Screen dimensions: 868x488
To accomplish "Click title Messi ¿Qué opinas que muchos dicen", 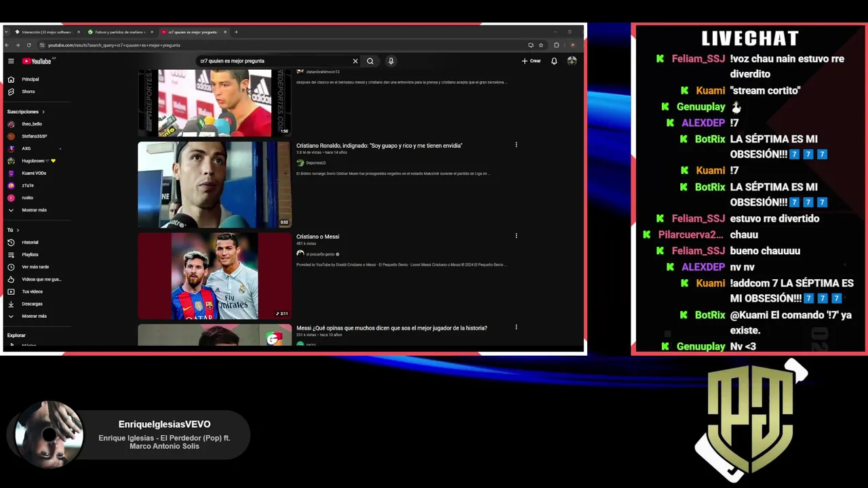I will (x=391, y=328).
